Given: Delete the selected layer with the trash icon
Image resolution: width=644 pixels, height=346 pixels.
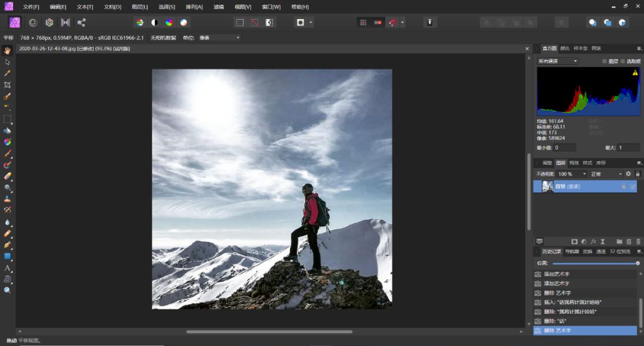Looking at the screenshot, I should click(x=639, y=241).
